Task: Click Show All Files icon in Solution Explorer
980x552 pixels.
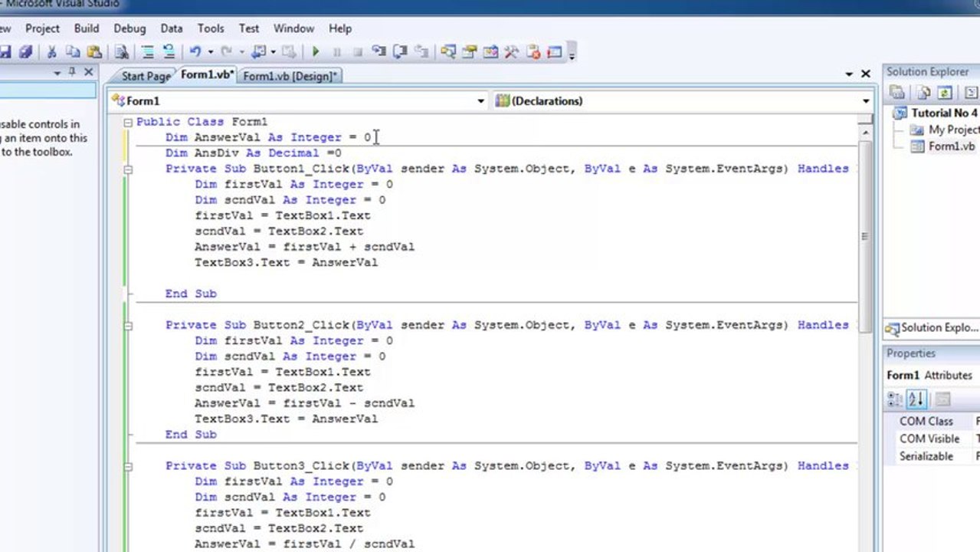Action: pos(924,93)
